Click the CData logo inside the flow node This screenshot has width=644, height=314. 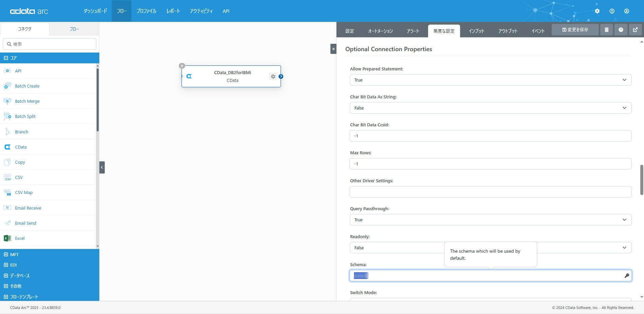(189, 76)
